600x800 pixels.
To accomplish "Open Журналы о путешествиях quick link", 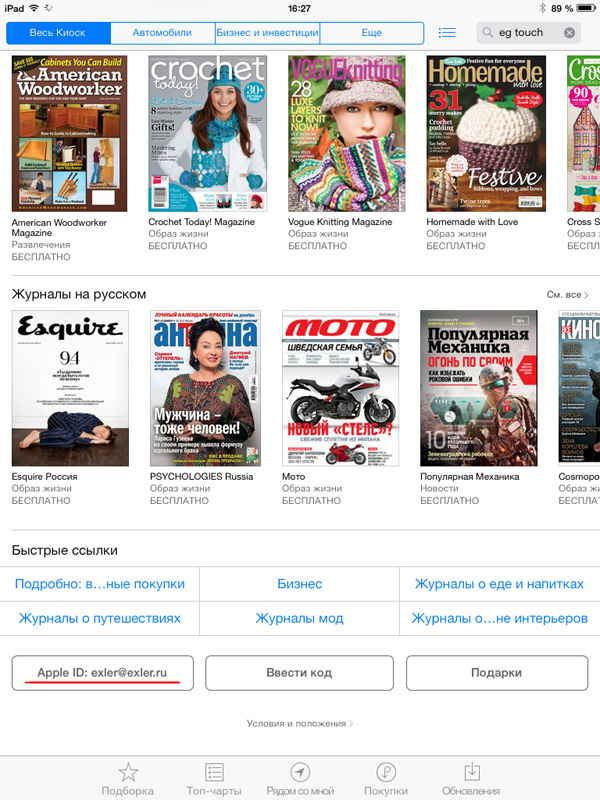I will point(100,618).
